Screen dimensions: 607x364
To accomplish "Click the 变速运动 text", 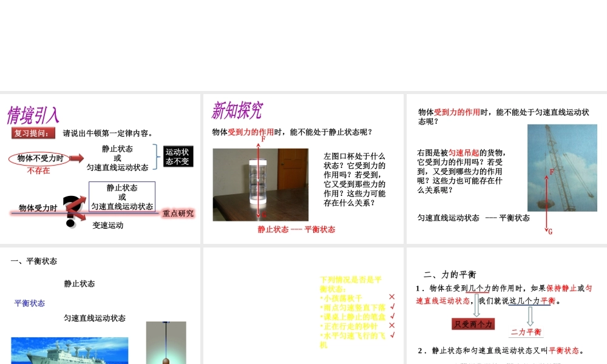I will tap(107, 226).
